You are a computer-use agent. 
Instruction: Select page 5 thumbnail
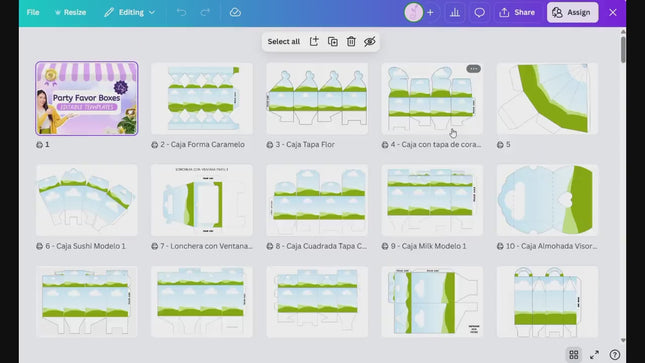pos(548,98)
